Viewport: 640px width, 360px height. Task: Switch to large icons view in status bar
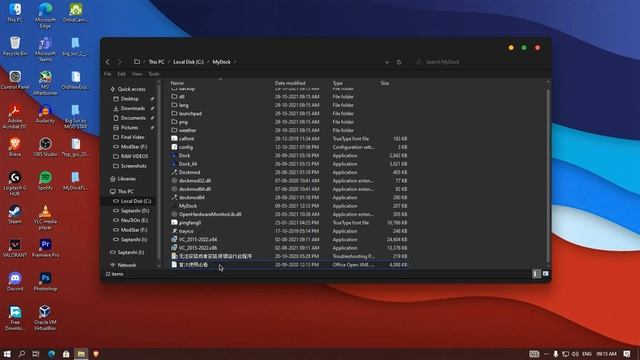point(545,273)
